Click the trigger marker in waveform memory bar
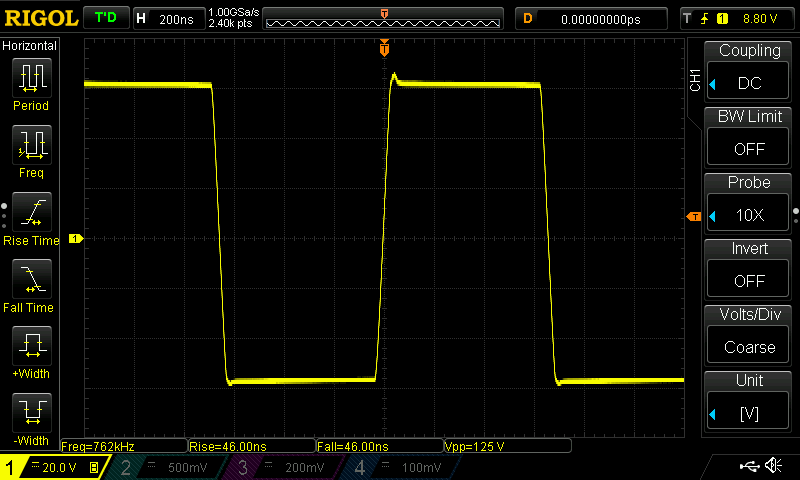800x480 pixels. (384, 14)
